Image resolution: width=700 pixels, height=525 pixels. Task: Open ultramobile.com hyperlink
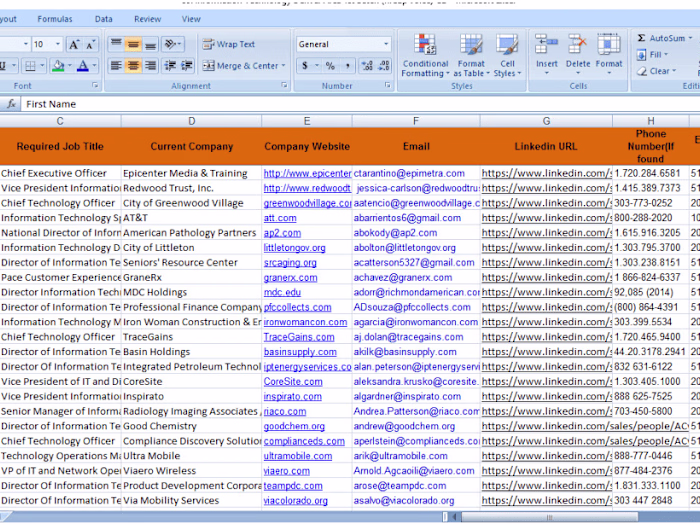[x=298, y=456]
